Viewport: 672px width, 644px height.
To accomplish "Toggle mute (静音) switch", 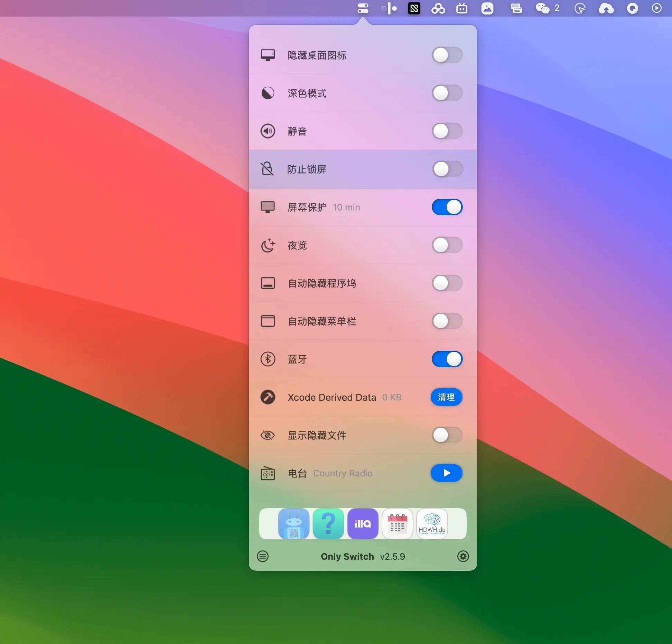I will click(447, 131).
